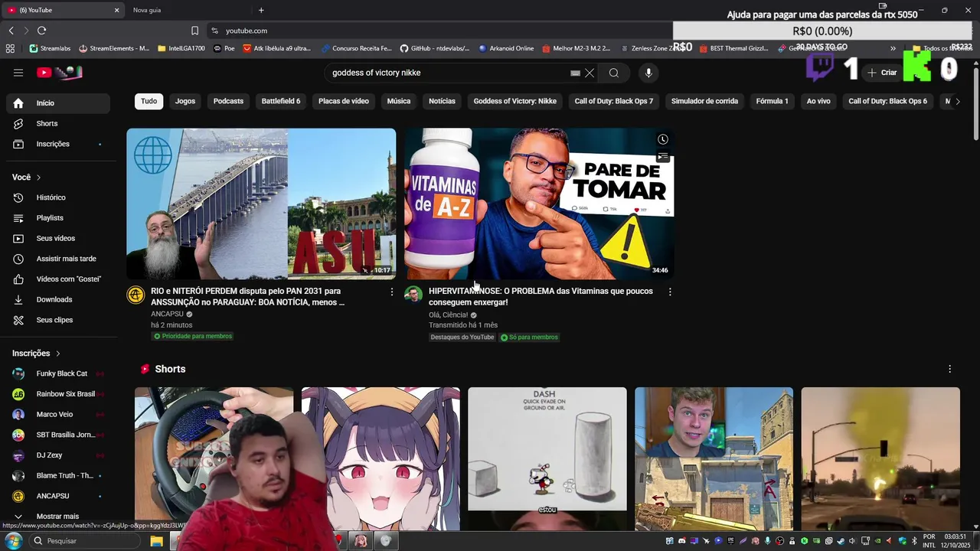Screen dimensions: 980x551
Task: Go to Início in the sidebar
Action: click(x=58, y=103)
